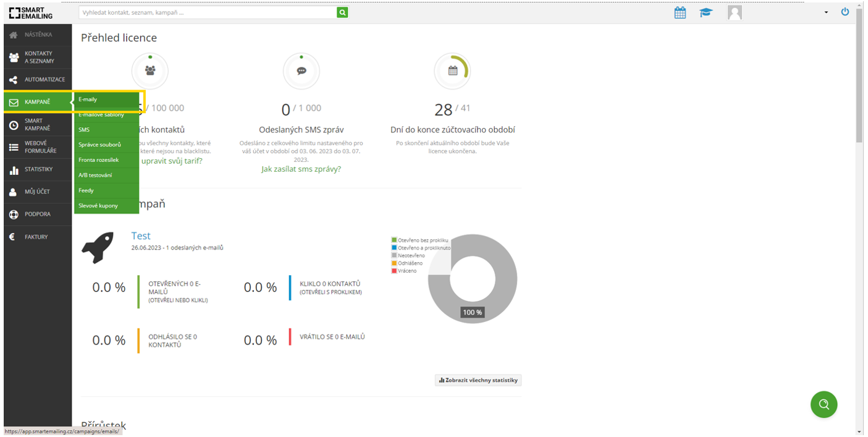868x437 pixels.
Task: Open the green round help search bubble
Action: [x=824, y=404]
